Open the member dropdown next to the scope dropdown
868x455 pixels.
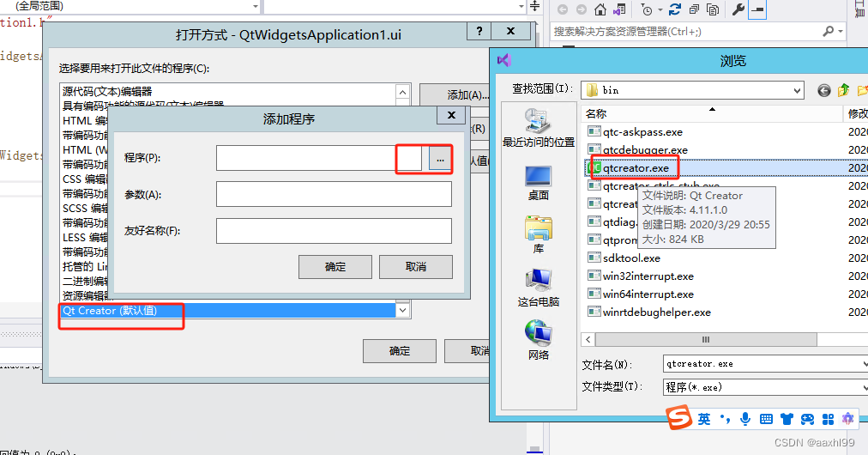(x=521, y=7)
